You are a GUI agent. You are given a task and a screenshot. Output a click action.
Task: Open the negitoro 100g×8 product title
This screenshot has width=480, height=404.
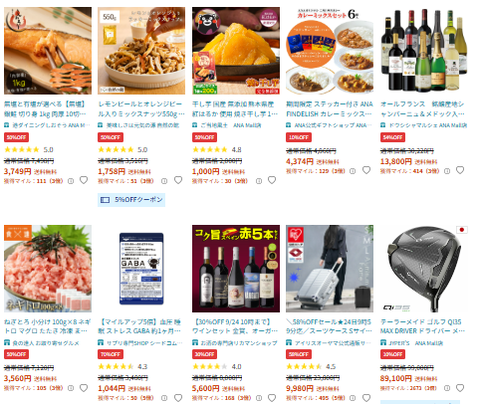tap(47, 326)
